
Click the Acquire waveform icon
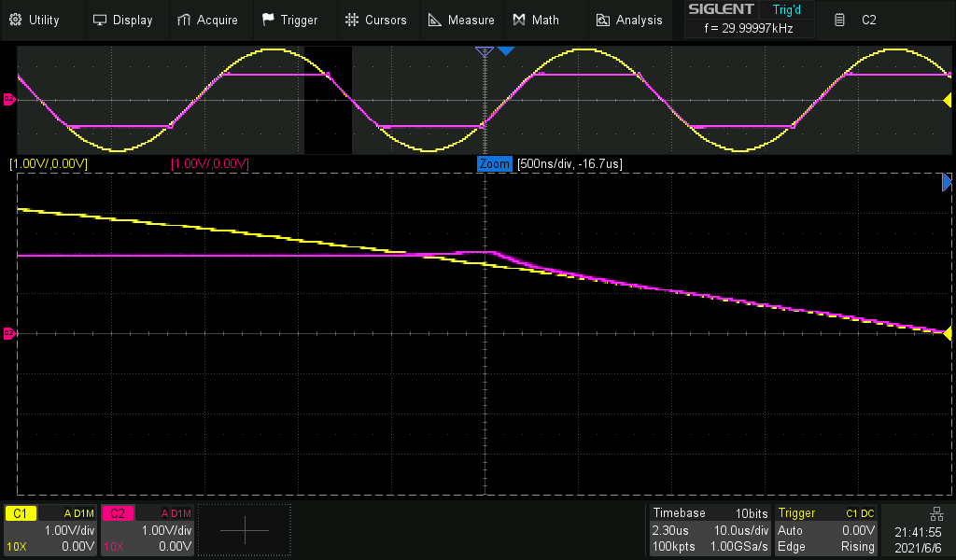pyautogui.click(x=183, y=19)
